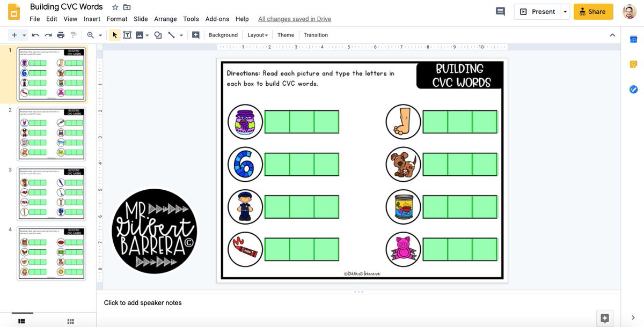The height and width of the screenshot is (327, 644).
Task: Switch to filmstrip view icon
Action: point(21,321)
